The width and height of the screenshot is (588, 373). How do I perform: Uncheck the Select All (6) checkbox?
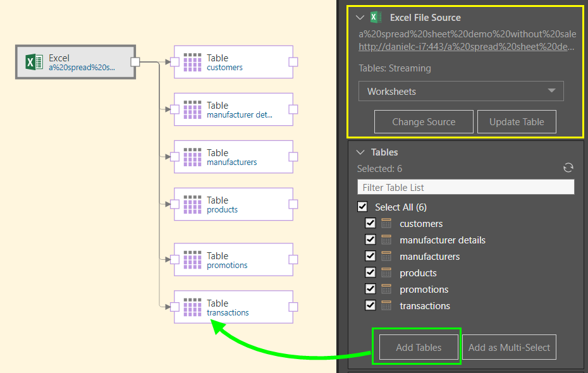tap(362, 207)
